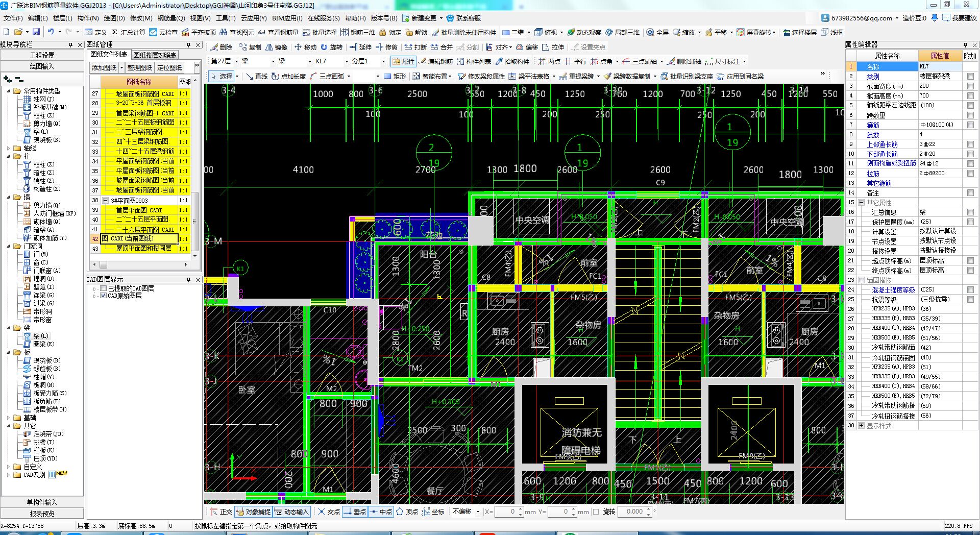This screenshot has height=535, width=980.
Task: Switch to 图纸楼层对照表 tab
Action: coord(155,55)
